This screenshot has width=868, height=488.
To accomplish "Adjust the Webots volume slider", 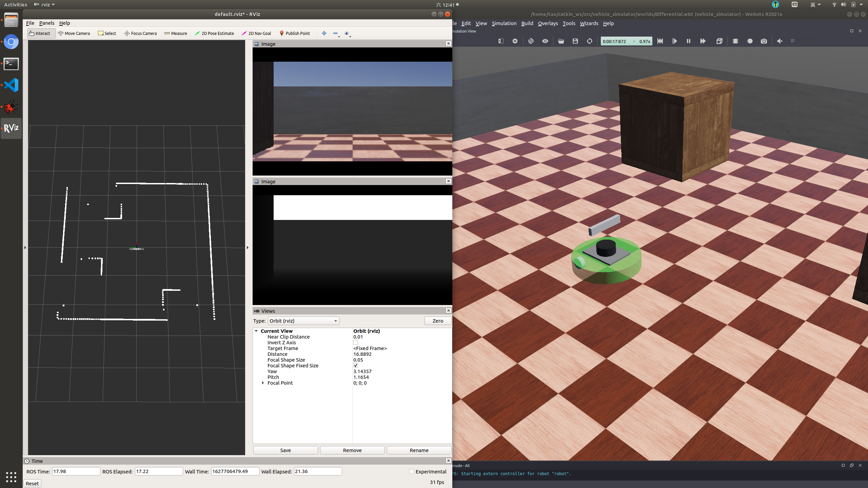I will pyautogui.click(x=793, y=41).
